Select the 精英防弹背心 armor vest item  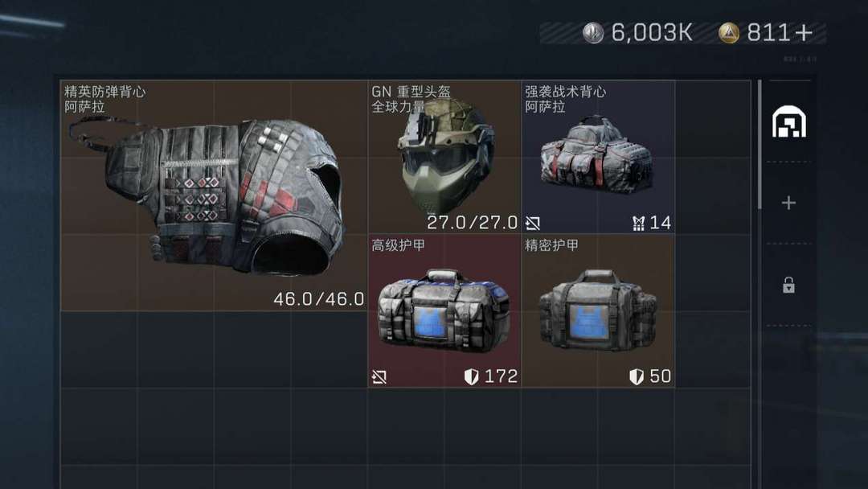[x=214, y=195]
